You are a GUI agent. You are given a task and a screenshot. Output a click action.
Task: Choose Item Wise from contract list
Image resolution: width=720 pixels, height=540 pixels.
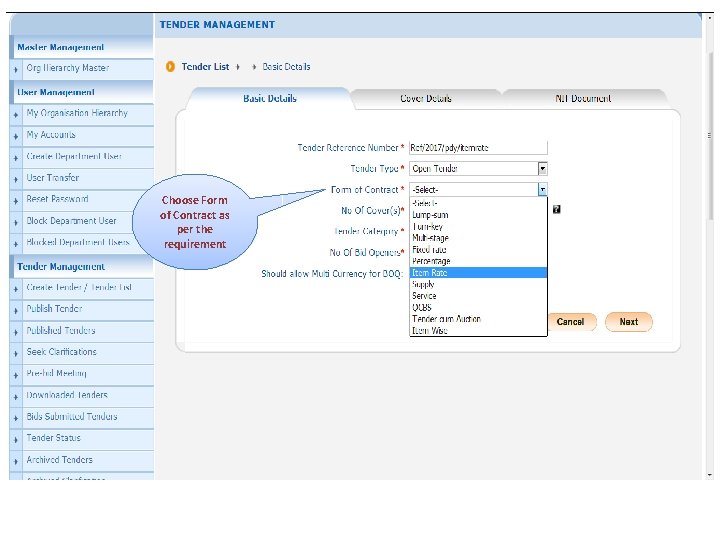point(478,330)
